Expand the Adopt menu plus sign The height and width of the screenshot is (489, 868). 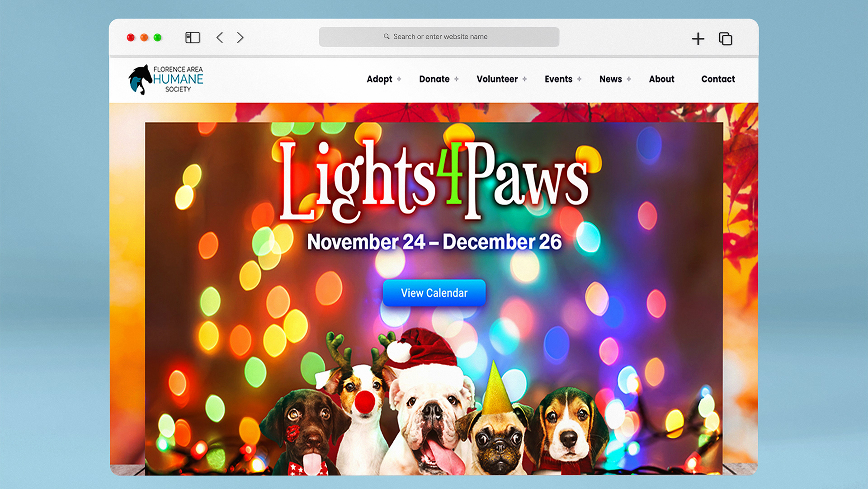coord(399,79)
